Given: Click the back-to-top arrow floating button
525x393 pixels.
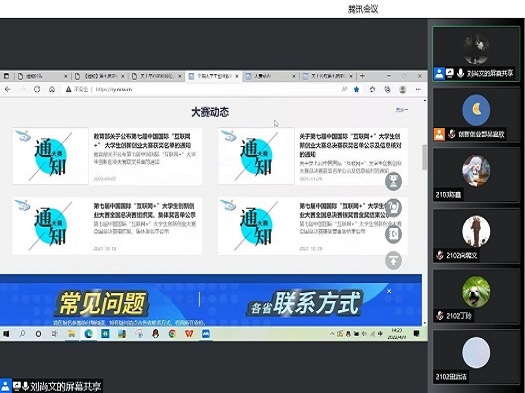Looking at the screenshot, I should point(393,260).
